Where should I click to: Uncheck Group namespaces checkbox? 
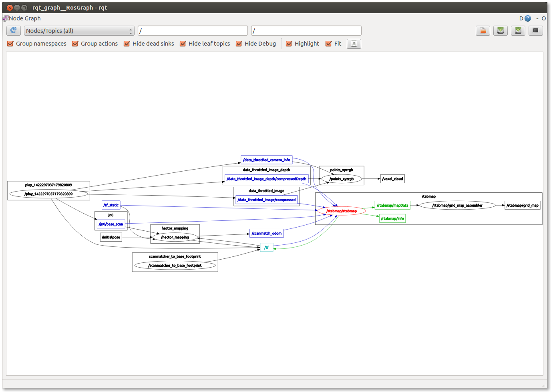[11, 44]
